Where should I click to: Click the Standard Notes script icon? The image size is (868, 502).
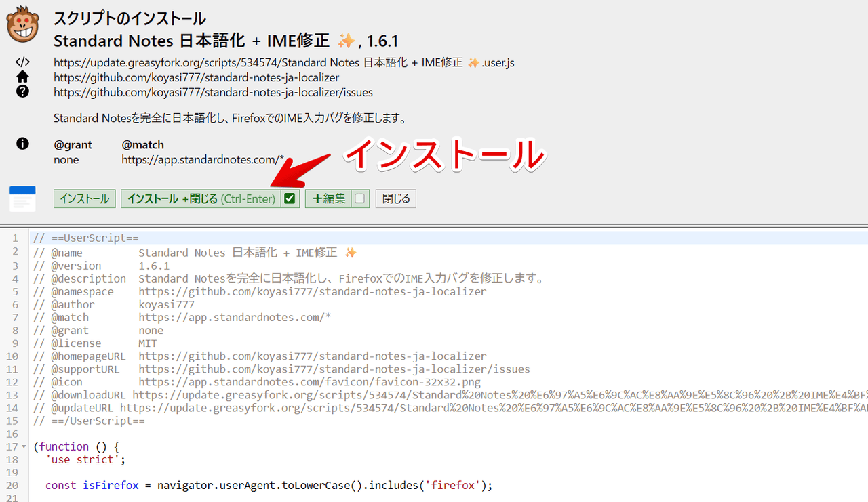[22, 198]
